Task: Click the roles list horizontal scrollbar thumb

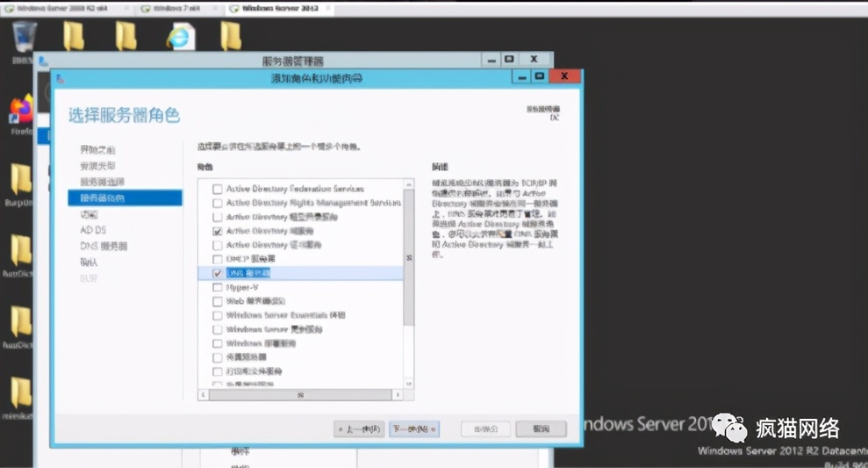Action: coord(300,395)
